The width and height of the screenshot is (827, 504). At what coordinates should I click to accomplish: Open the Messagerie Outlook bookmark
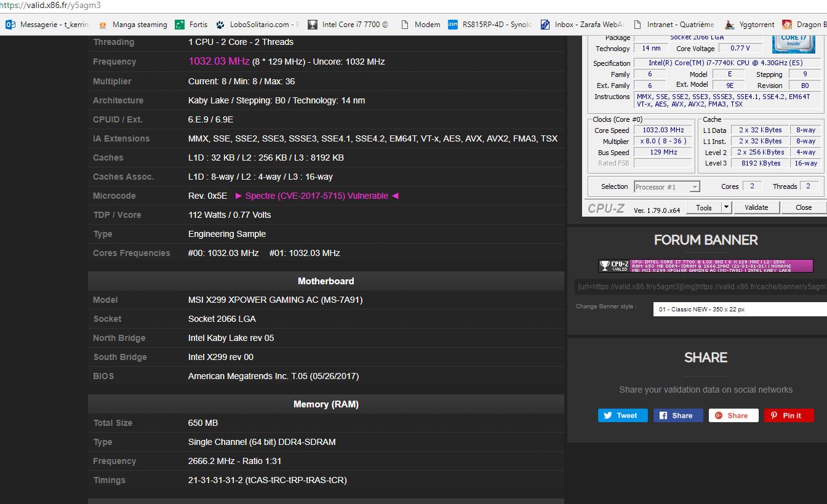(x=47, y=25)
